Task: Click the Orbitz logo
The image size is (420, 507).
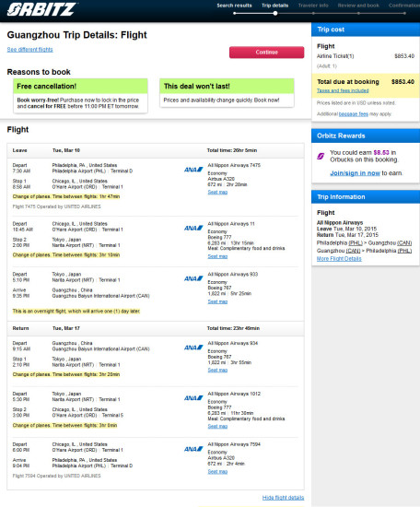Action: [x=41, y=9]
